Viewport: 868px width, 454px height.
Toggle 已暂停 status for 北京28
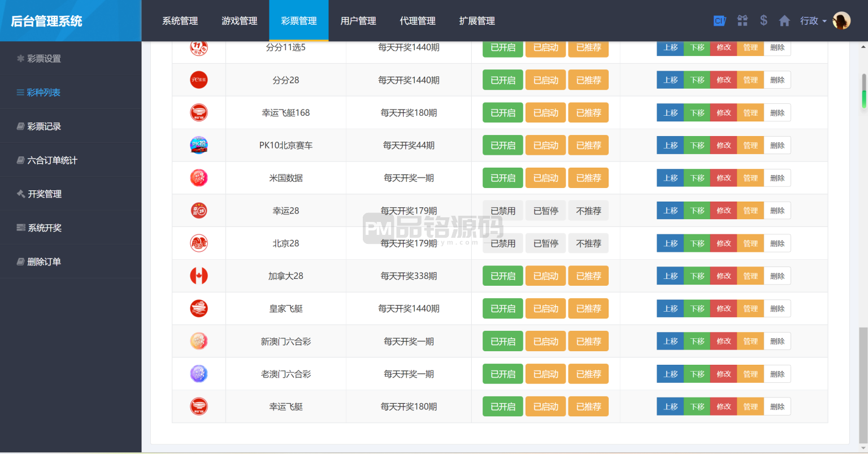point(546,243)
